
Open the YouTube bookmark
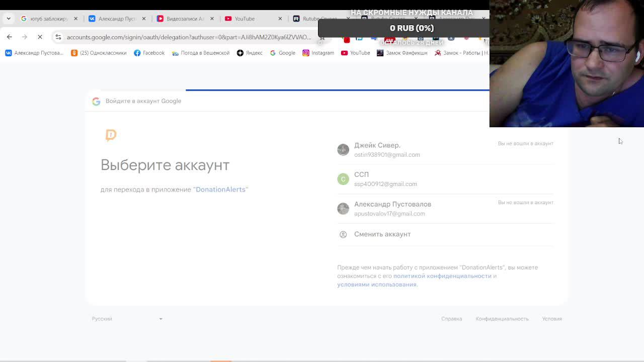(355, 53)
